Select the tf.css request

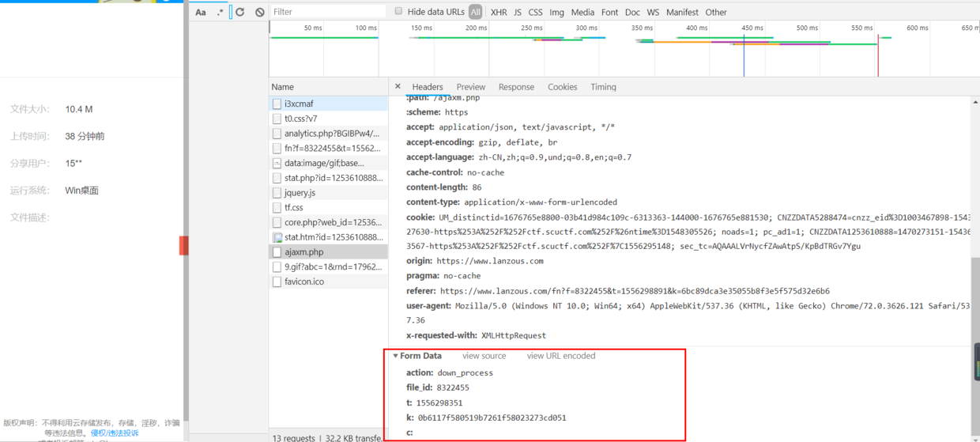click(328, 207)
